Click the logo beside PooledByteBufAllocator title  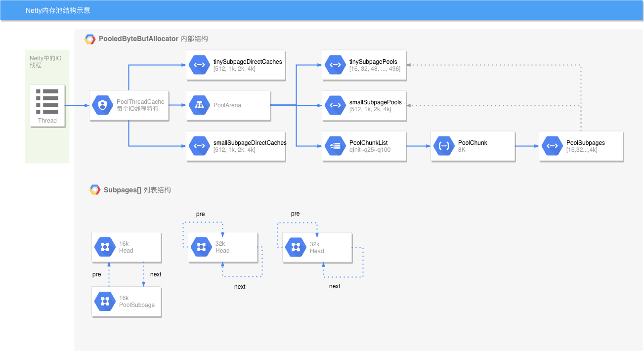[90, 39]
